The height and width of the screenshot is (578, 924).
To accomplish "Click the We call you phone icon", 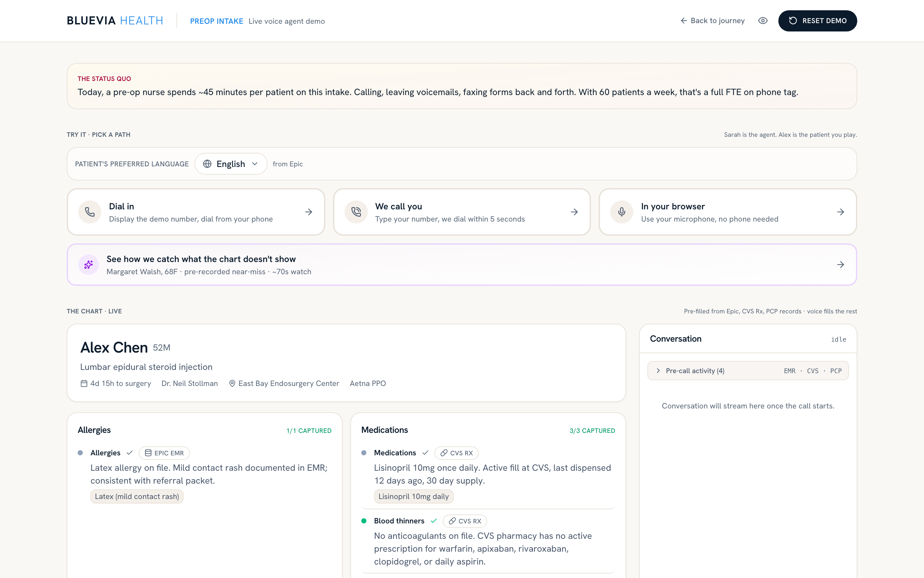I will coord(356,212).
